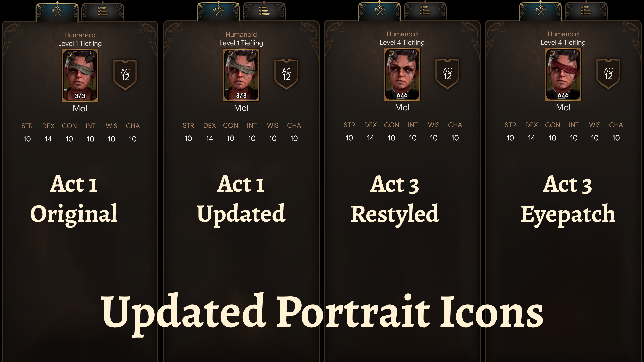Click AC shield icon in Act 3 Restyled panel
The width and height of the screenshot is (644, 362).
pyautogui.click(x=447, y=74)
